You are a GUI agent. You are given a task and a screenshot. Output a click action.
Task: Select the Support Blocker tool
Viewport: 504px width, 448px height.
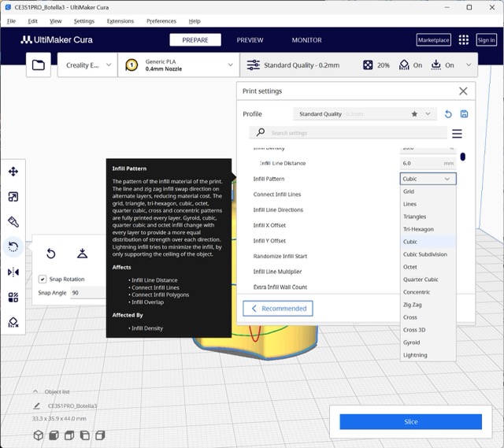[13, 322]
